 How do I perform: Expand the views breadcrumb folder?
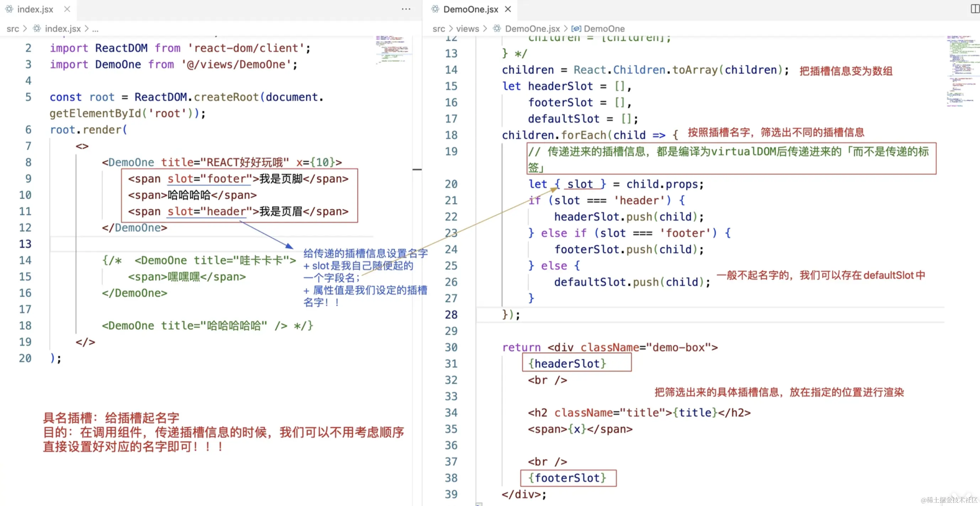pos(468,28)
